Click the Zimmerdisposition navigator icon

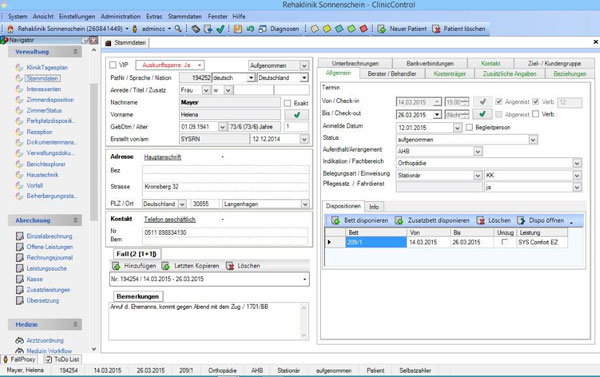[x=19, y=100]
